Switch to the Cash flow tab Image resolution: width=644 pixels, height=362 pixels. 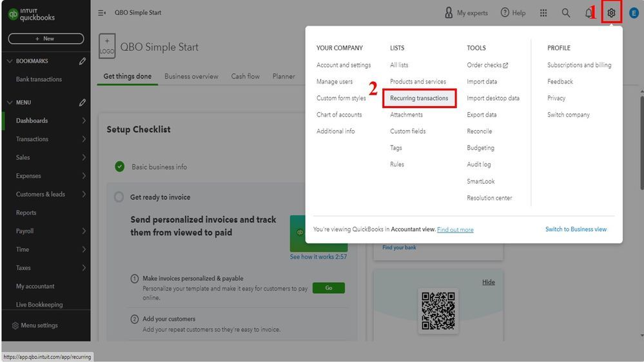point(246,76)
